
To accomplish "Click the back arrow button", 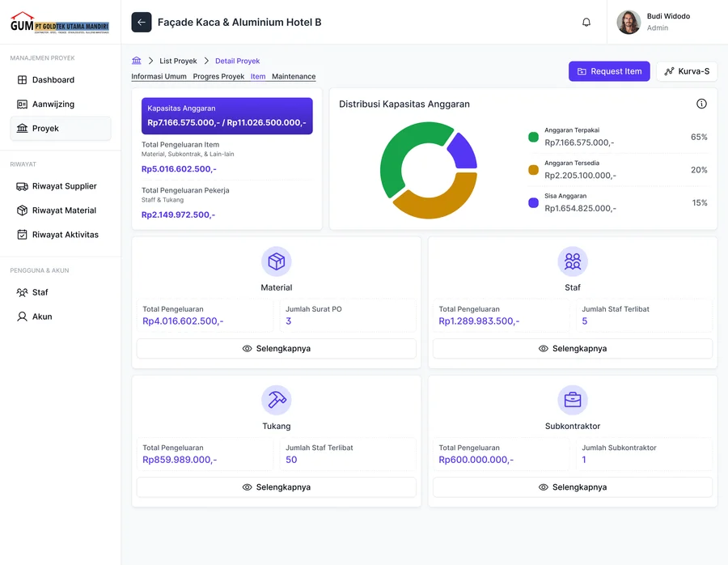I will [141, 23].
